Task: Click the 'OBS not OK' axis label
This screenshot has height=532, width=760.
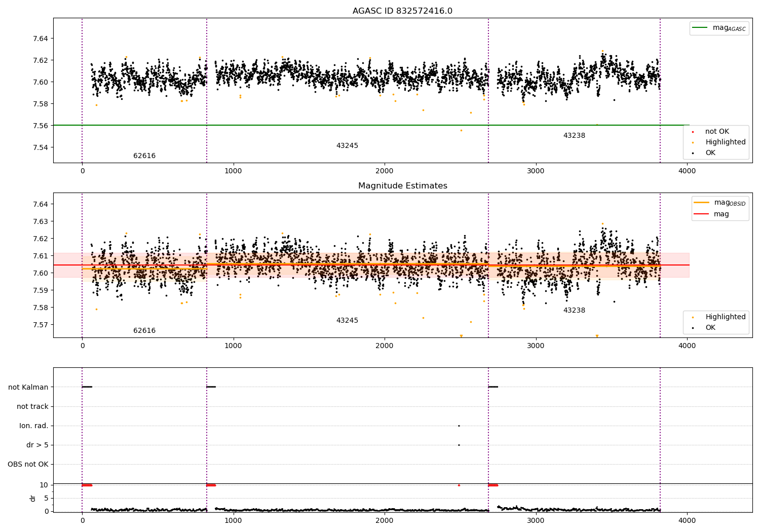Action: coord(28,465)
